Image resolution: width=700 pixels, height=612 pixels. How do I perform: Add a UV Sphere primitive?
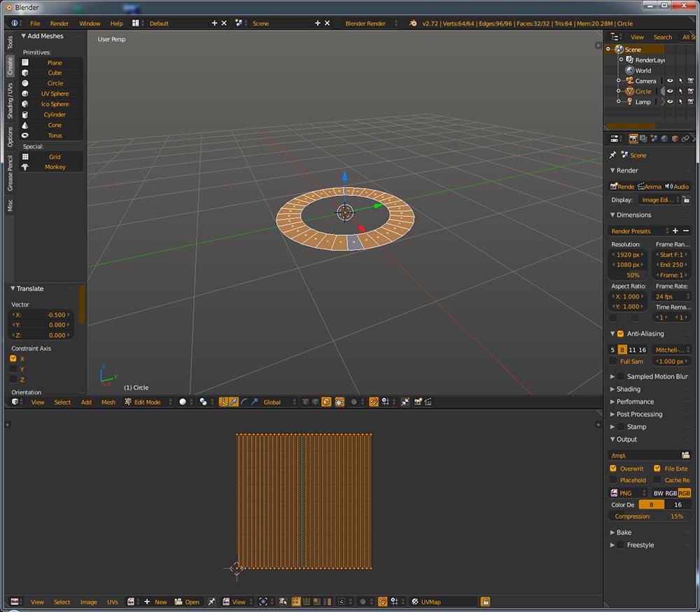pyautogui.click(x=55, y=94)
